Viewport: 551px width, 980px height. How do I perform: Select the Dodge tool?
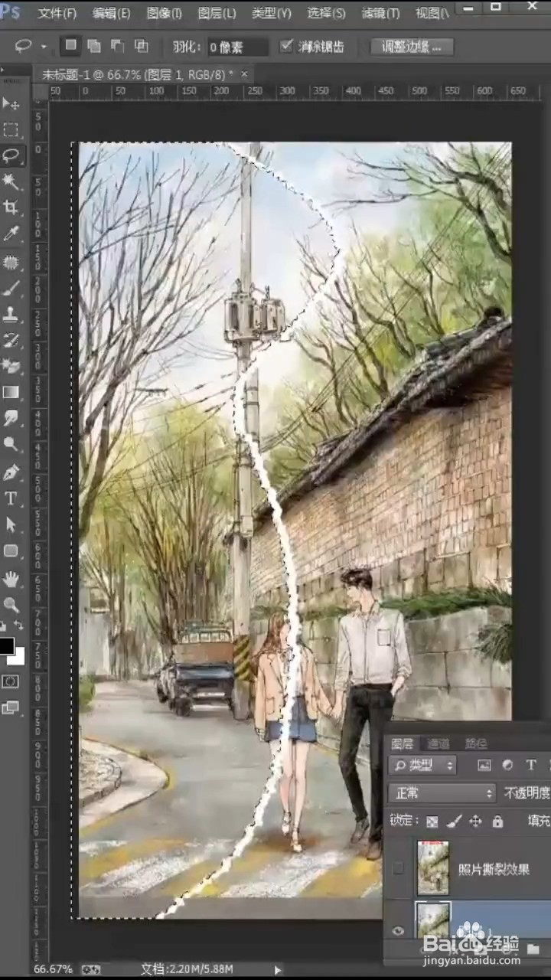pos(11,444)
